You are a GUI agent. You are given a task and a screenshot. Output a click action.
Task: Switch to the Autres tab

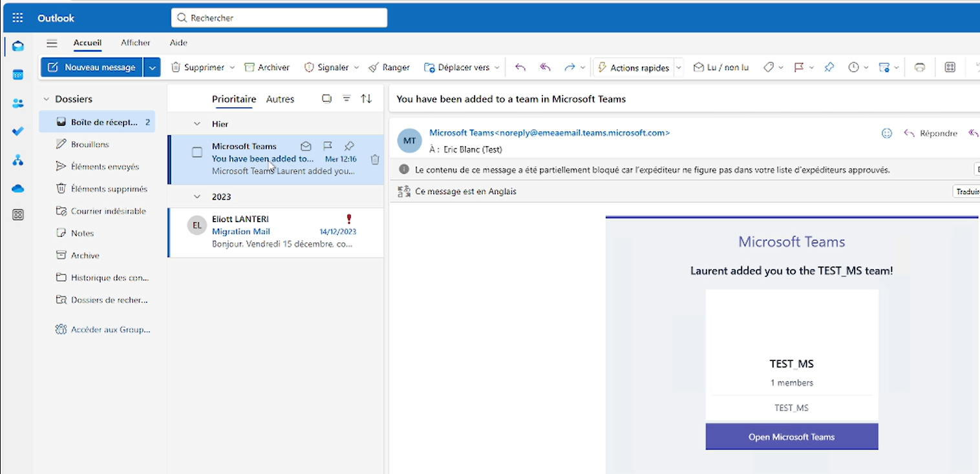coord(280,99)
